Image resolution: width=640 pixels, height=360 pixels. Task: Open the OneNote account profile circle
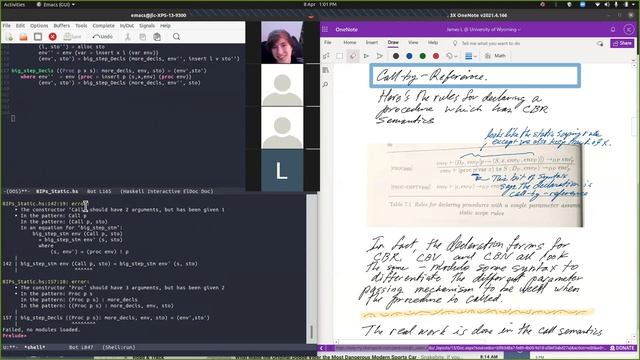(x=629, y=29)
